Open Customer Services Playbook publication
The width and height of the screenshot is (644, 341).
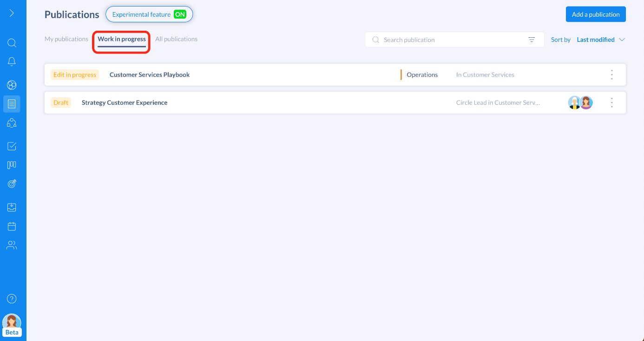point(150,74)
